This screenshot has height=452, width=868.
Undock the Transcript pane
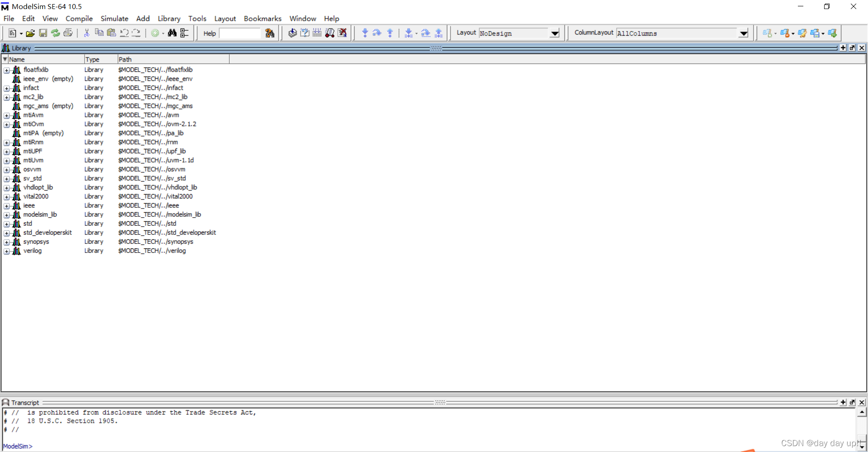[853, 402]
